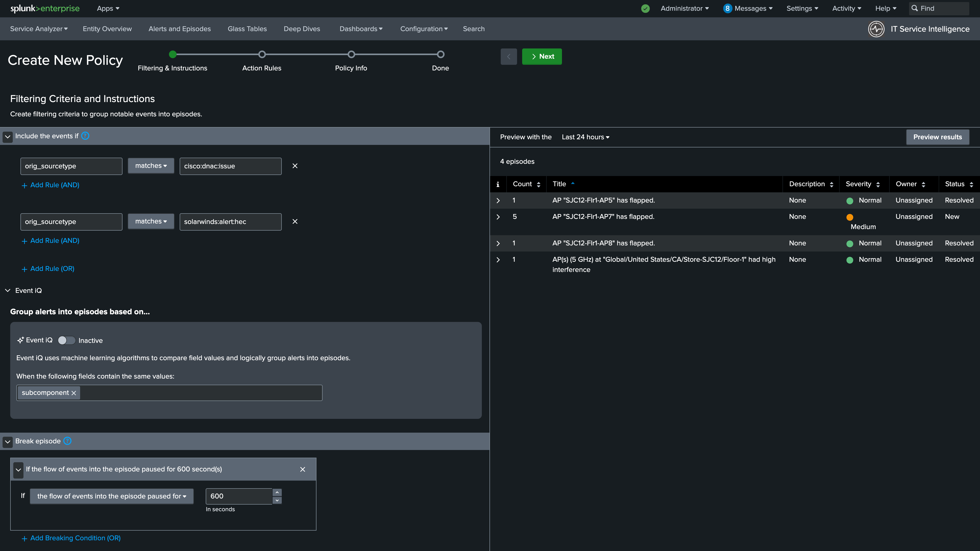Open the Settings menu
980x551 pixels.
[802, 8]
